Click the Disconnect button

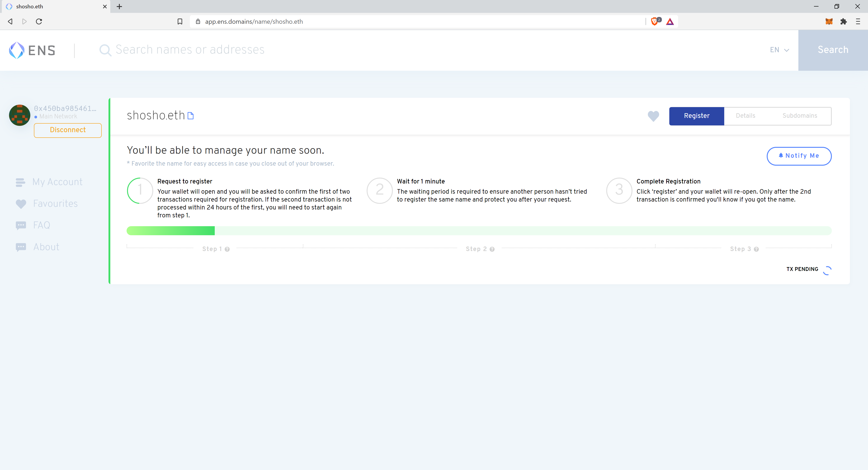(x=68, y=130)
